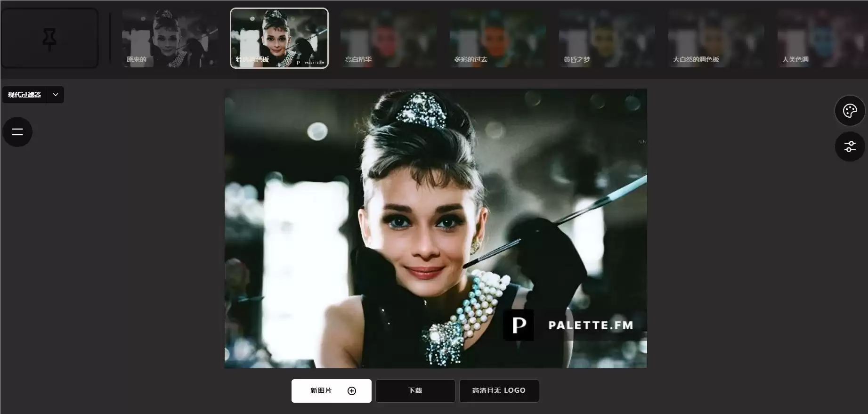Select the 人类色调 filter thumbnail
868x414 pixels.
pos(822,38)
